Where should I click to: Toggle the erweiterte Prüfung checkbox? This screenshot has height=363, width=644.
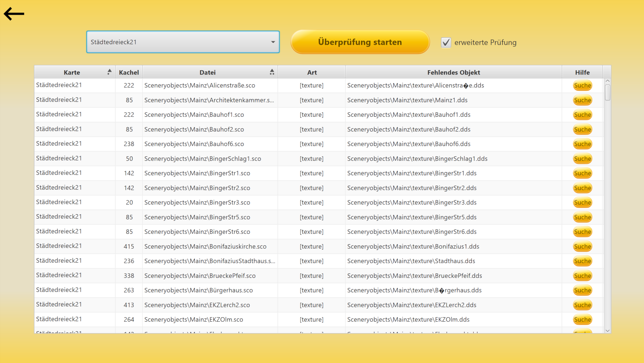446,42
